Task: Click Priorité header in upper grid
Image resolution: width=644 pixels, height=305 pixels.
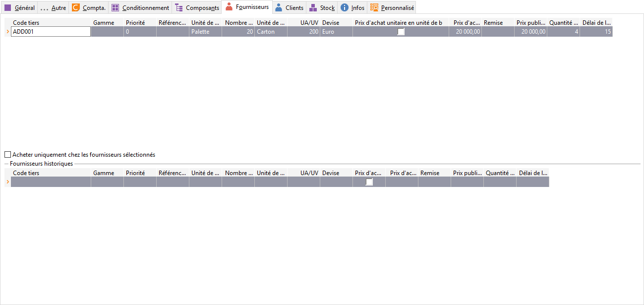Action: pos(140,23)
